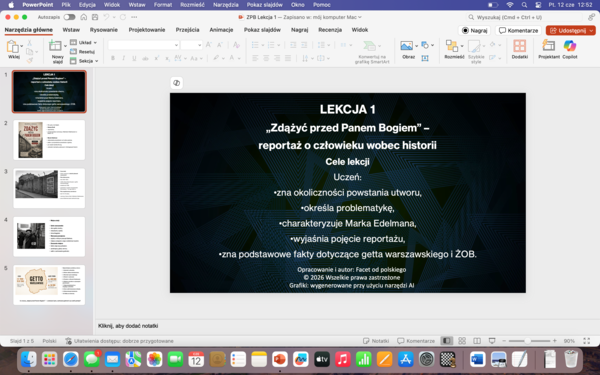
Task: Open the Wklej paste dropdown arrow
Action: coord(22,46)
